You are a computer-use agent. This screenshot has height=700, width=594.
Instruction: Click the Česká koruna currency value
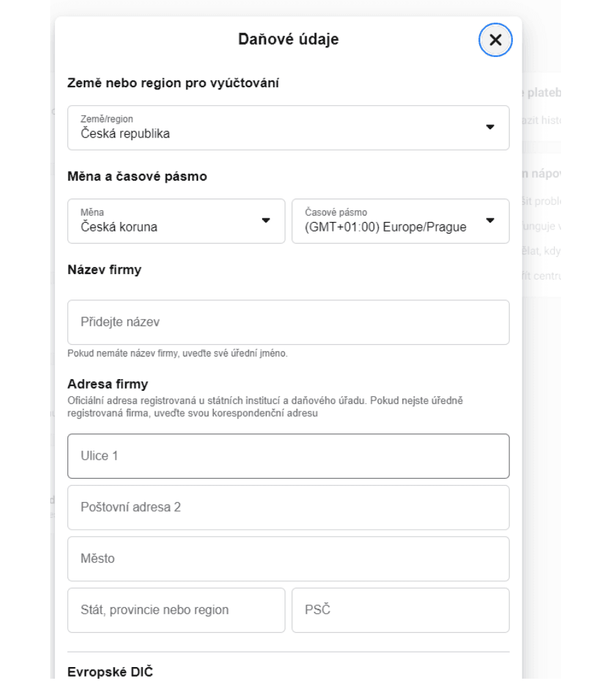(119, 227)
